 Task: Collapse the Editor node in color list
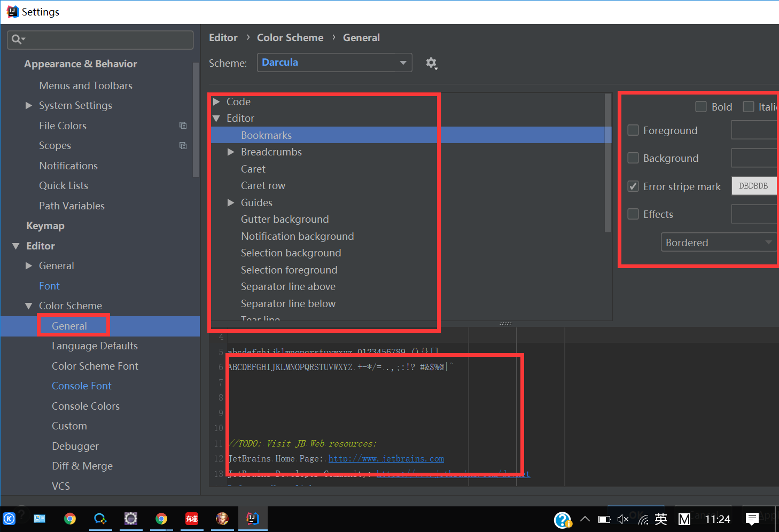[216, 118]
